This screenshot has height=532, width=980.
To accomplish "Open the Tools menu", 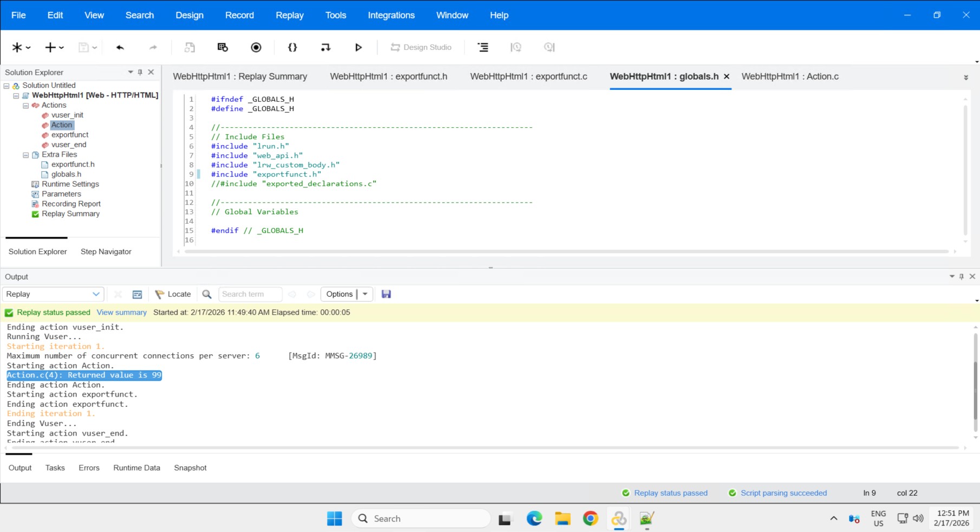I will [x=336, y=15].
